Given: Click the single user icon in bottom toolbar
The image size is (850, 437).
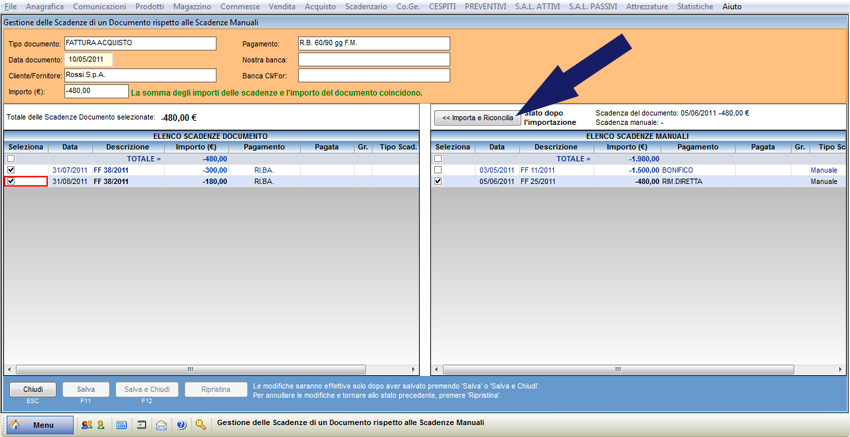Looking at the screenshot, I should [101, 425].
